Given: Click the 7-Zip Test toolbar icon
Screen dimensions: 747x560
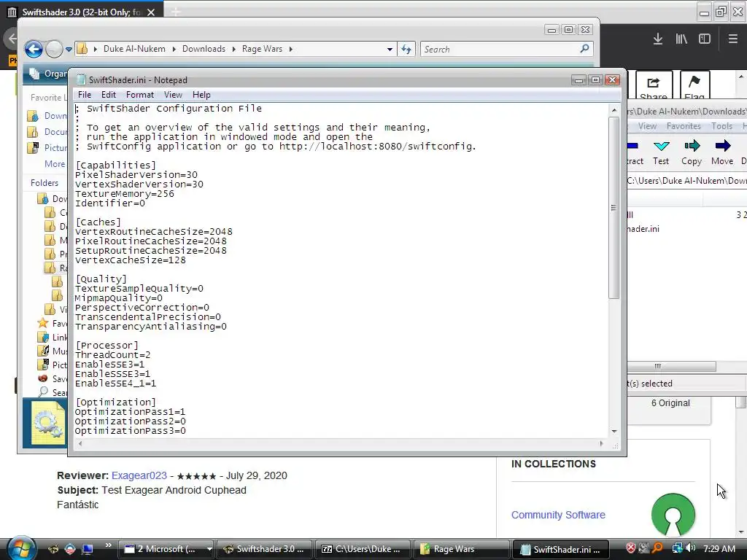Looking at the screenshot, I should pyautogui.click(x=661, y=152).
